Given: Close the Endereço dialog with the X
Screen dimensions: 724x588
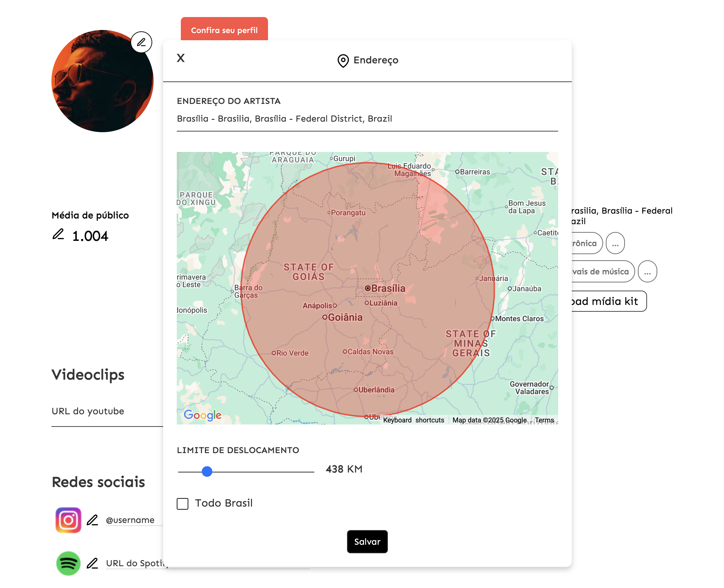Looking at the screenshot, I should pos(180,58).
